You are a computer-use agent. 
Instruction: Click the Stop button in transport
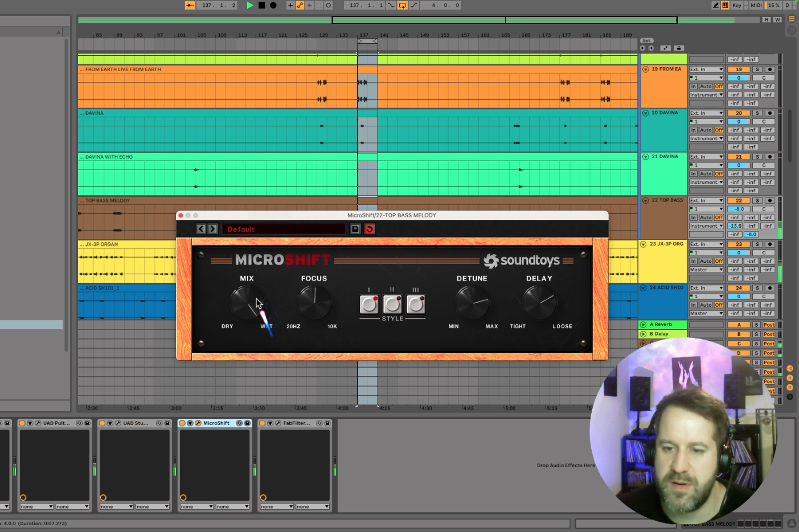pyautogui.click(x=261, y=5)
